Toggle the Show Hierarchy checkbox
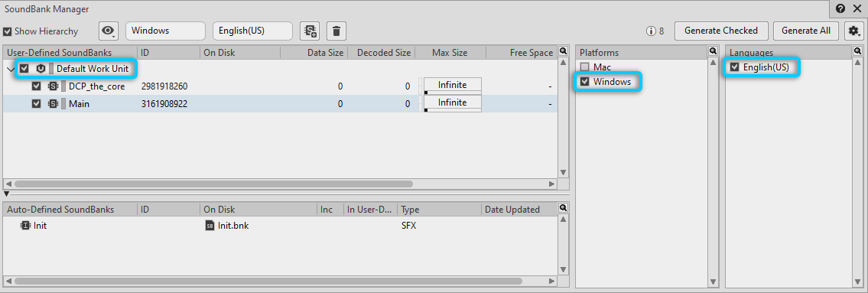 8,31
